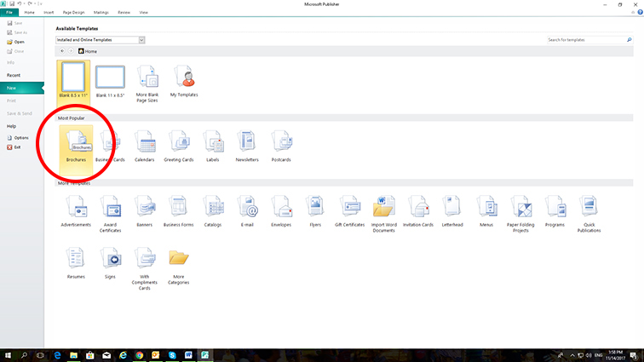This screenshot has width=644, height=362.
Task: Open the Programs template category
Action: click(x=555, y=210)
